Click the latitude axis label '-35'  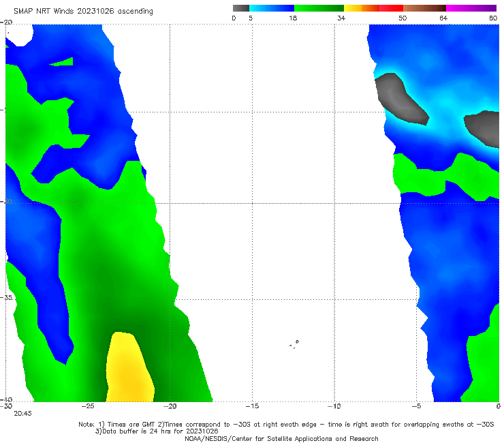tap(7, 298)
